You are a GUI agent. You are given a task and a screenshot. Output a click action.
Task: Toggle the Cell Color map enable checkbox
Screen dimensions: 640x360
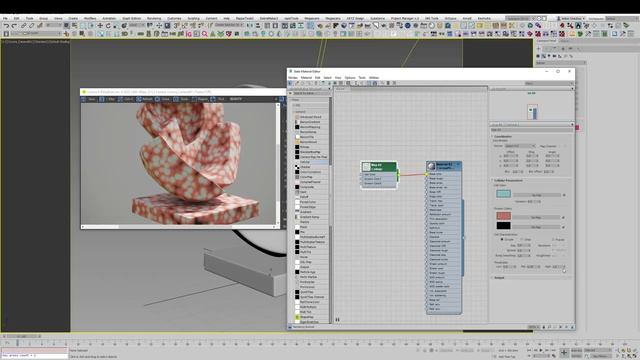[x=564, y=195]
